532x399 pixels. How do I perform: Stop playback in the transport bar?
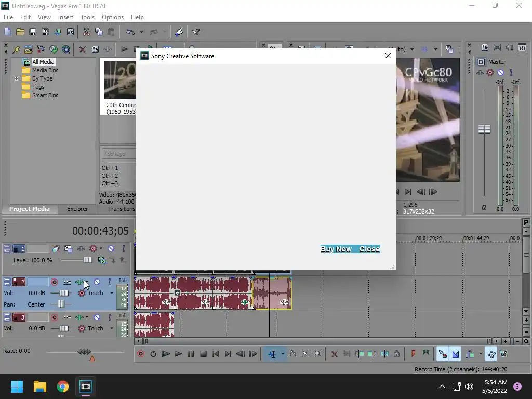pos(203,354)
